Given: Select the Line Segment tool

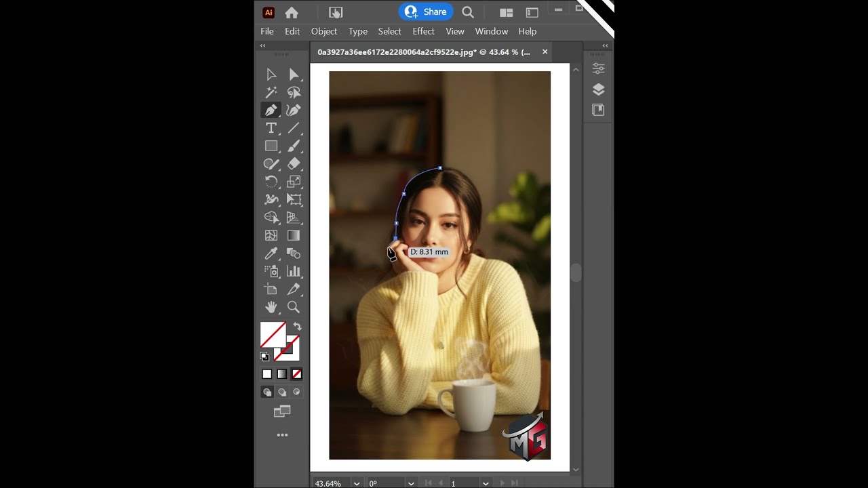Looking at the screenshot, I should point(294,128).
